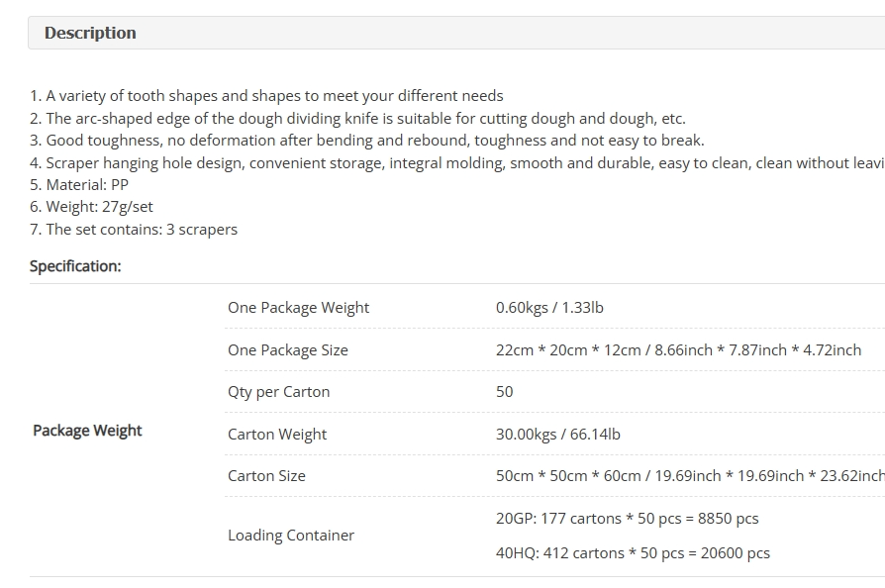Click the Qty per Carton label
This screenshot has width=885, height=588.
[279, 392]
